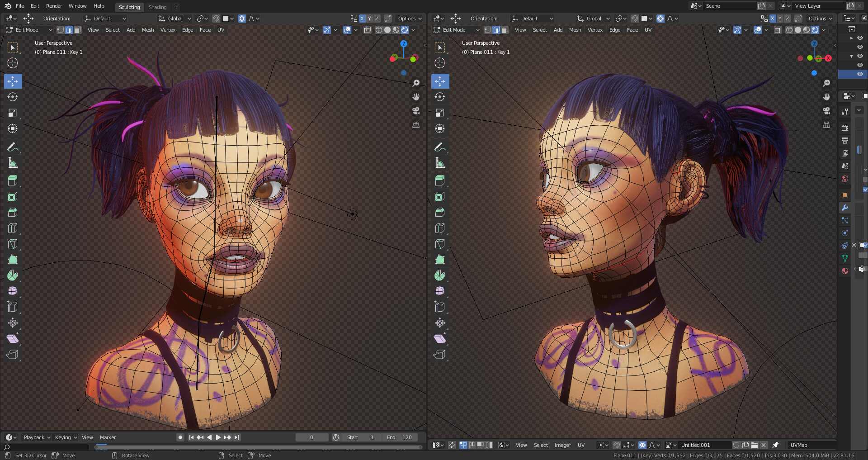
Task: Toggle X-ray display in right viewport
Action: click(x=778, y=30)
